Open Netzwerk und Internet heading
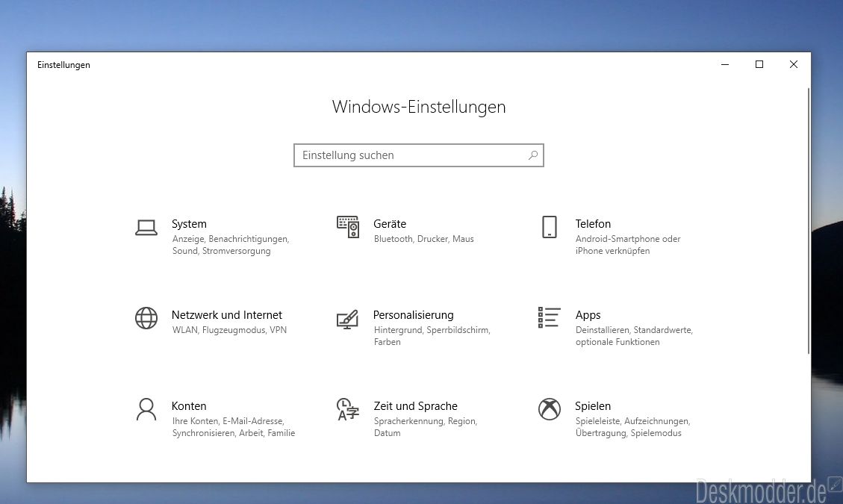843x504 pixels. [227, 314]
